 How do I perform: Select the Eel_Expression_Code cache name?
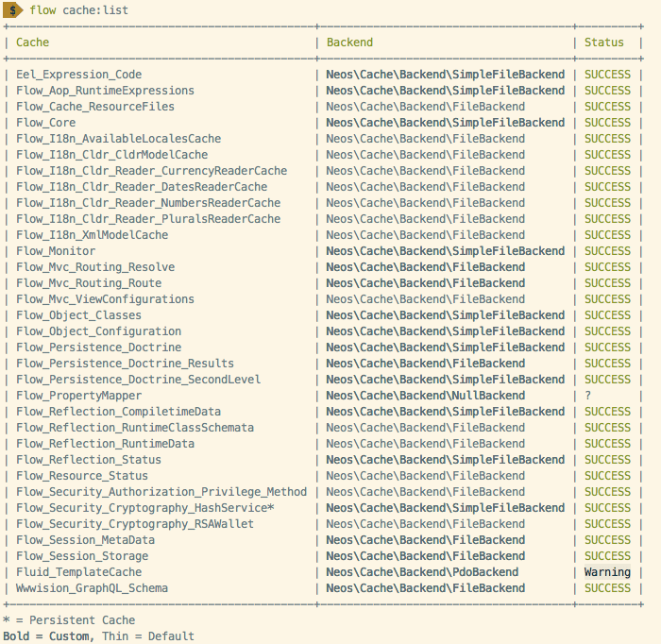78,75
